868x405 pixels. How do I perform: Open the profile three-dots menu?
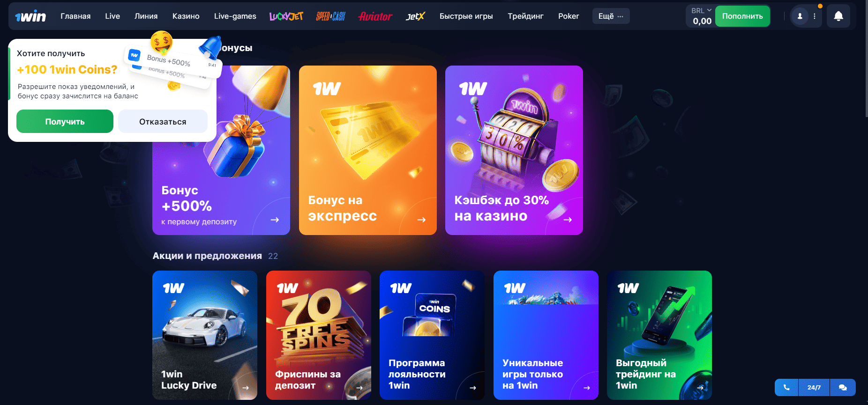(x=815, y=16)
